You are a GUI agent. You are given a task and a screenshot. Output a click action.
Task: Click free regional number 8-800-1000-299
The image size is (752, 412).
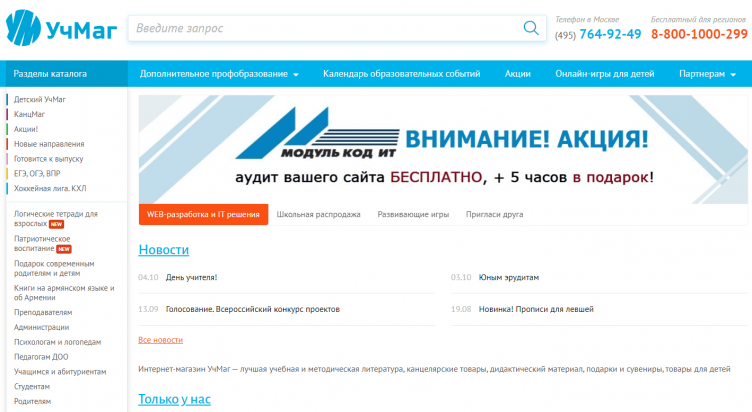tap(699, 34)
